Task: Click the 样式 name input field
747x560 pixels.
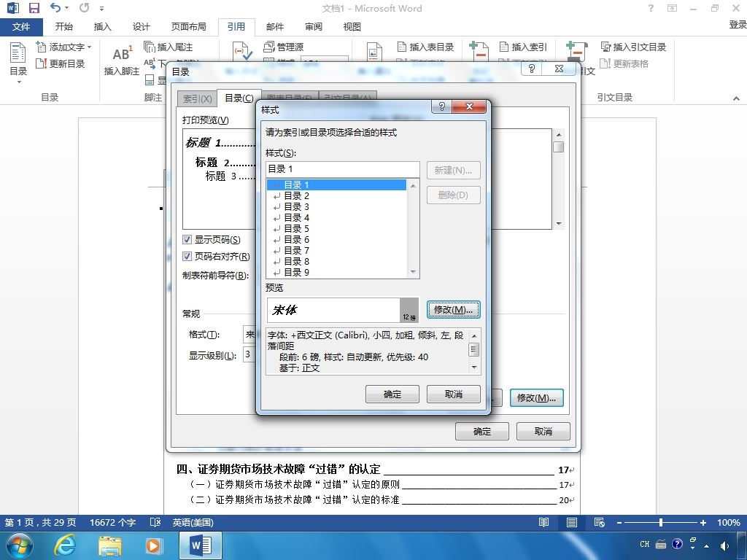Action: point(343,169)
